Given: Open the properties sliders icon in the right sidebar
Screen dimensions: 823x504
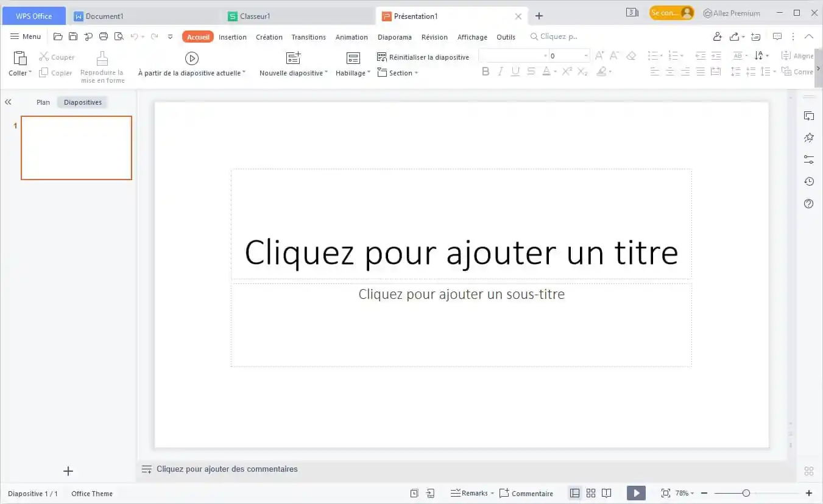Looking at the screenshot, I should click(x=809, y=159).
